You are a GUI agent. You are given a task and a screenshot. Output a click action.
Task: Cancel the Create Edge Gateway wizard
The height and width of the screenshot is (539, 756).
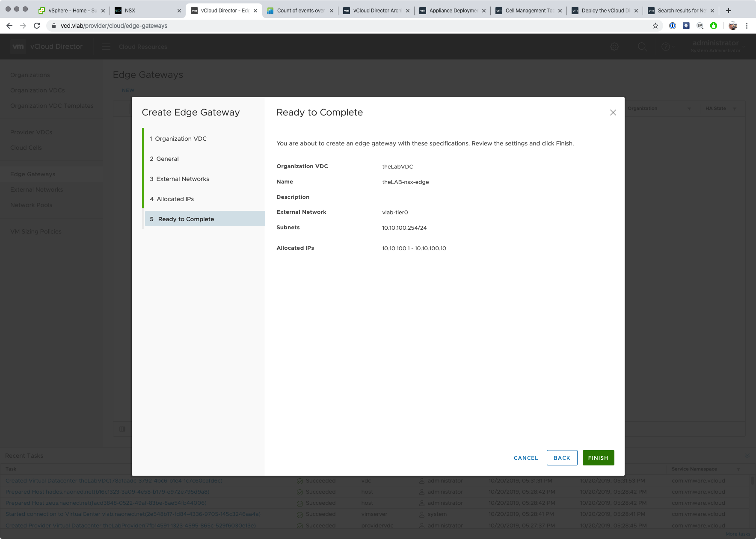point(526,458)
